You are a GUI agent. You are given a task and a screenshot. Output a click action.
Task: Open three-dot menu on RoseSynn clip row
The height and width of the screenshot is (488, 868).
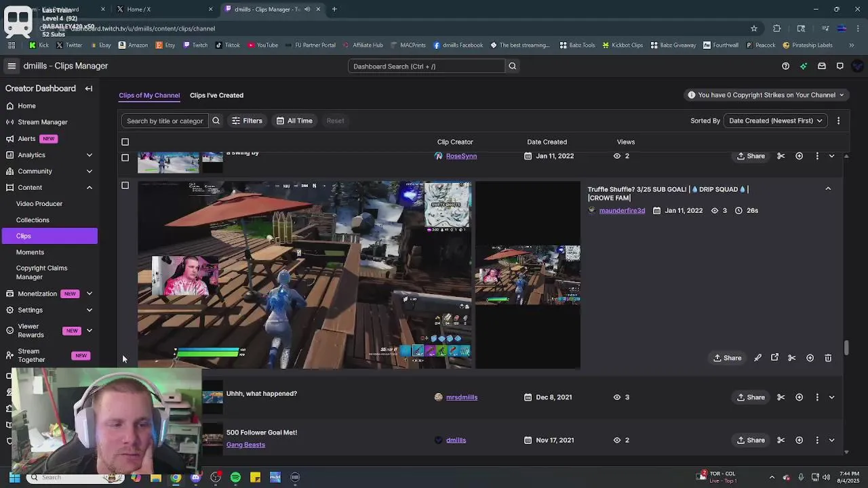click(817, 156)
